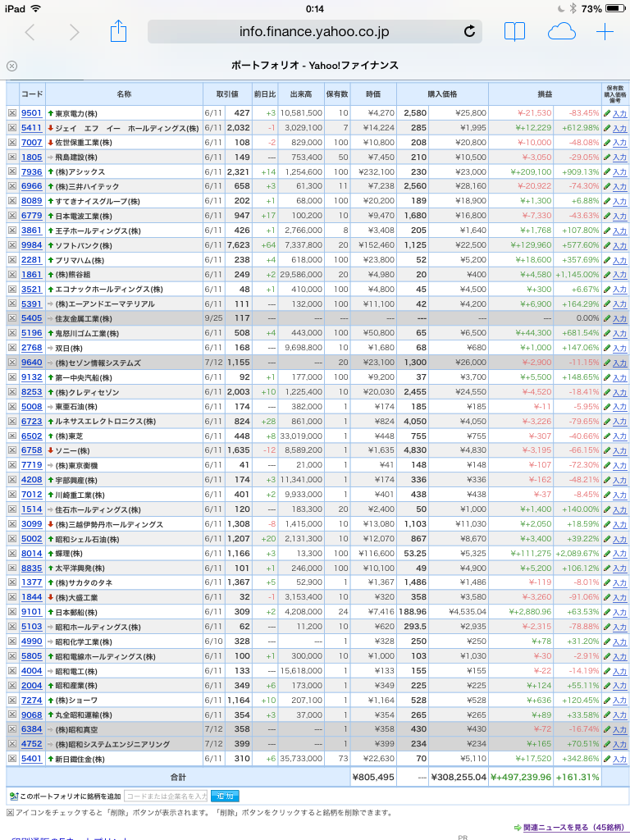The width and height of the screenshot is (630, 840).
Task: Open stock code 7007 link
Action: [32, 143]
